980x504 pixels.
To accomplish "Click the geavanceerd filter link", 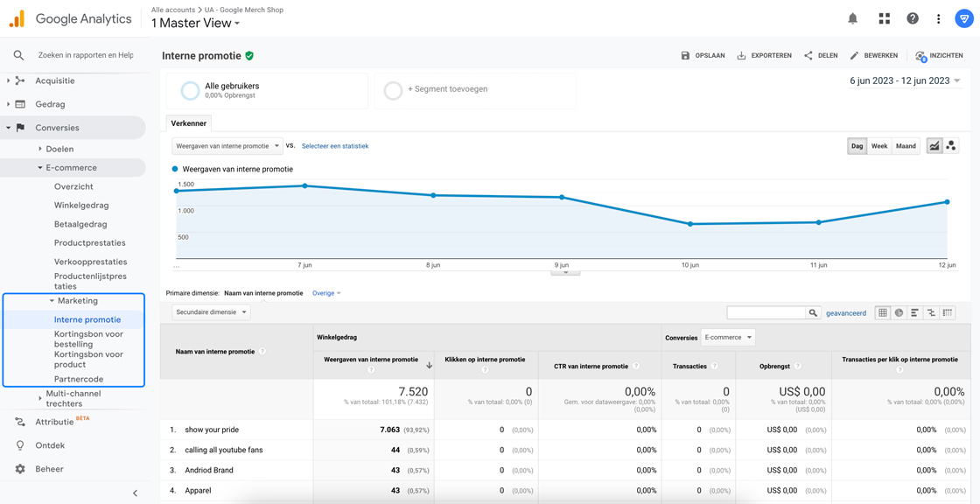I will click(x=846, y=312).
